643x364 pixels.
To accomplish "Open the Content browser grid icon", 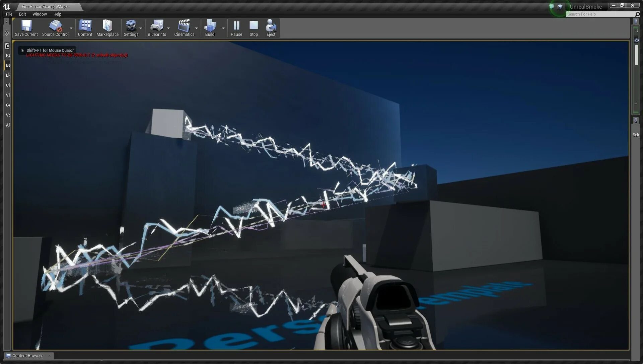I will [x=85, y=26].
